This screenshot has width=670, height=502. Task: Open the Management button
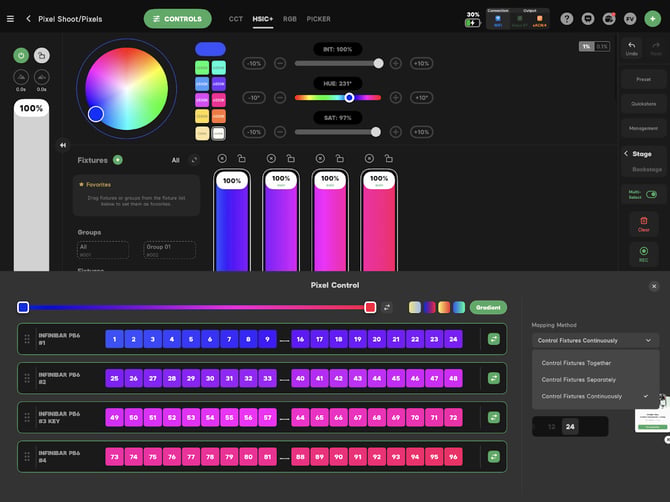(x=643, y=128)
